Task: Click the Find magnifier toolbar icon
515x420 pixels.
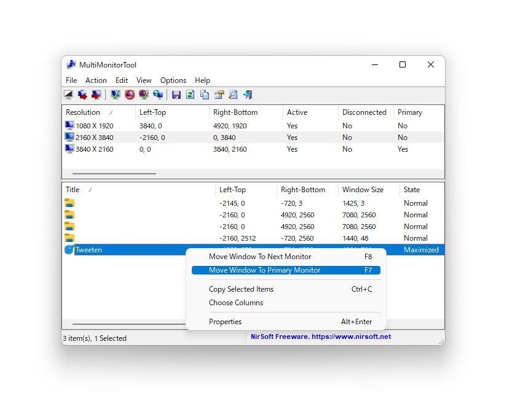Action: [233, 95]
